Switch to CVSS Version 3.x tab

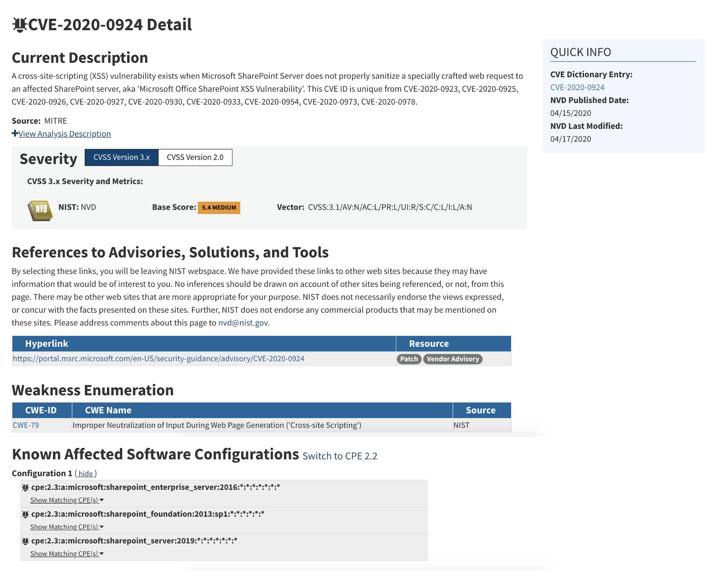click(122, 157)
